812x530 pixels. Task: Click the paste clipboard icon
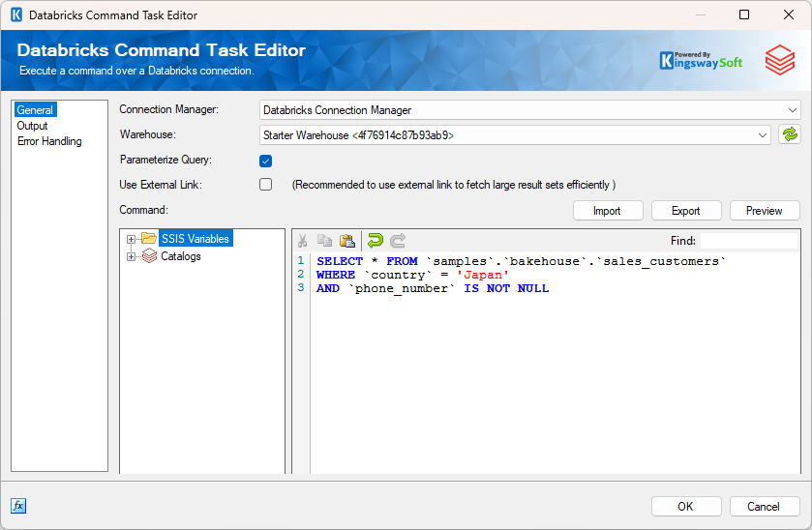[x=346, y=241]
